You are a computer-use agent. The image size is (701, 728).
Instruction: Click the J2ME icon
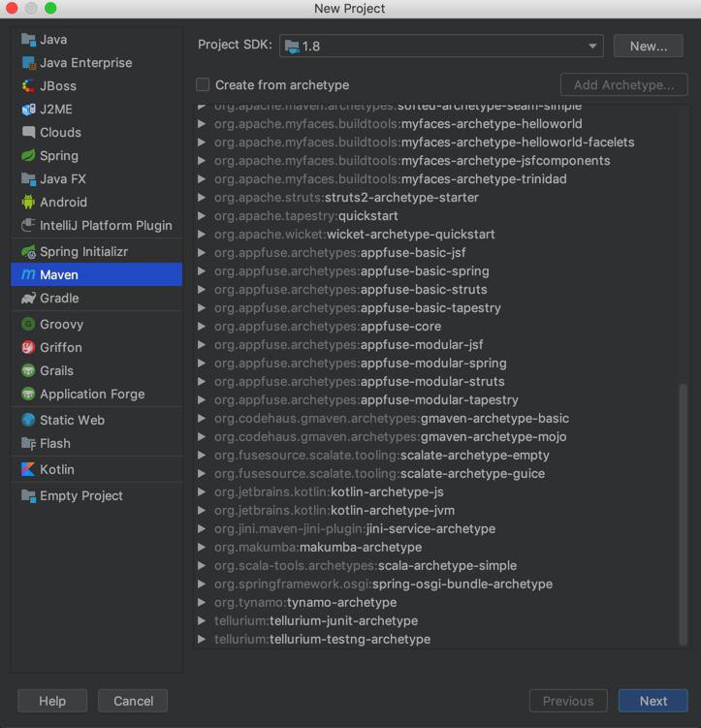[28, 110]
